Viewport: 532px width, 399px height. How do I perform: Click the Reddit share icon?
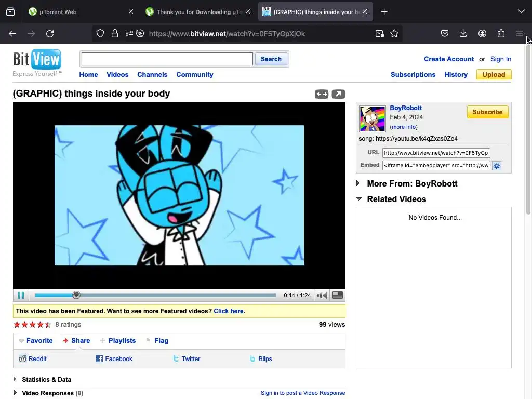coord(22,358)
